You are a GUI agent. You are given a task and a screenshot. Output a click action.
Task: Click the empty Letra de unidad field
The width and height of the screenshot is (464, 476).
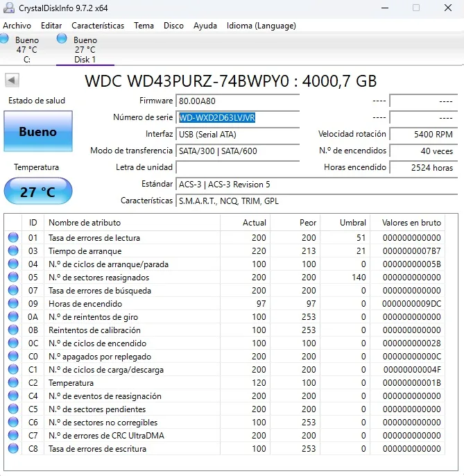tap(238, 167)
